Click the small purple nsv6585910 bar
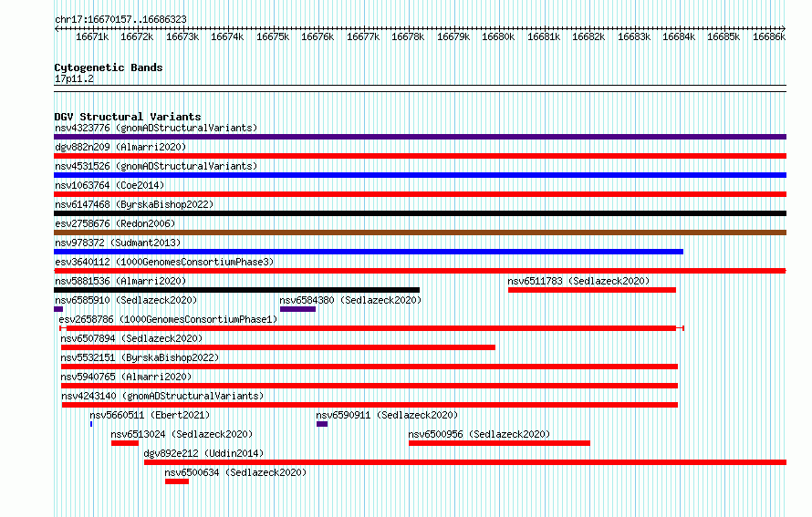The height and width of the screenshot is (517, 812). coord(58,309)
